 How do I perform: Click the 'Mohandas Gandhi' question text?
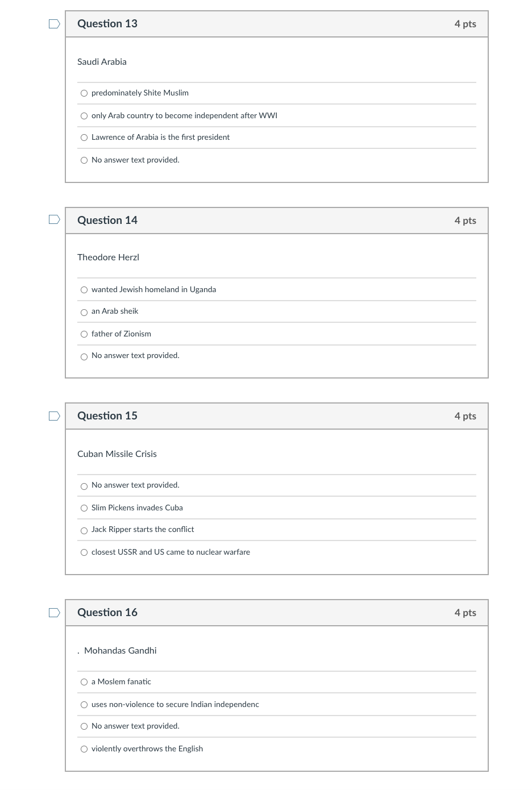click(x=120, y=651)
